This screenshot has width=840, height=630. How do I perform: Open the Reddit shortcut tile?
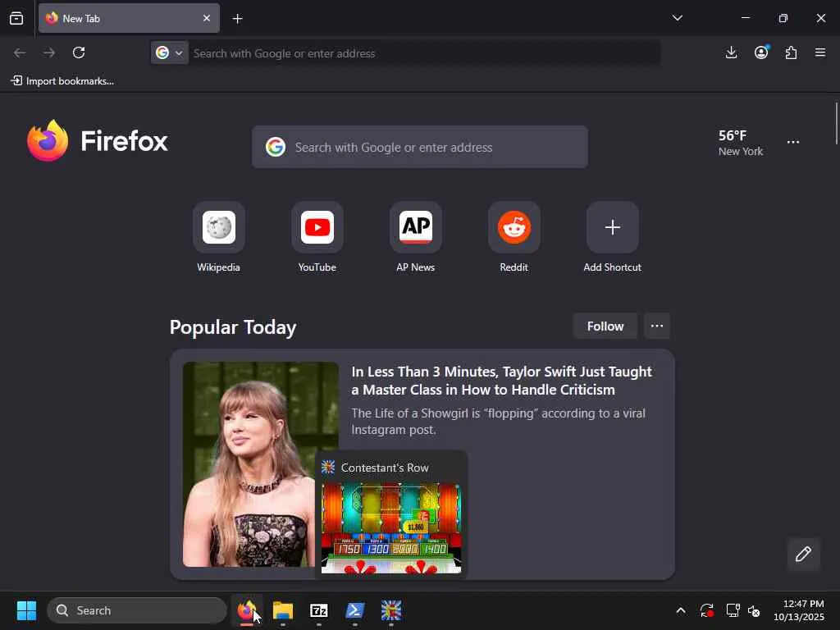514,227
